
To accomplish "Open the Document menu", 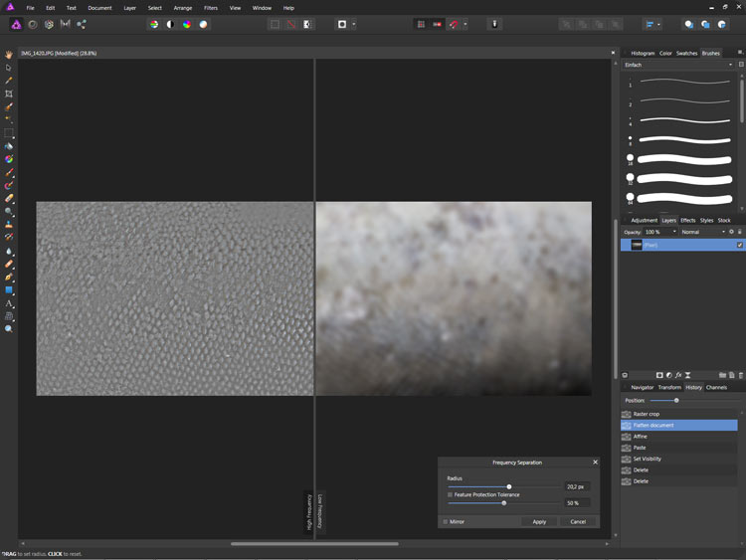I will click(x=99, y=8).
